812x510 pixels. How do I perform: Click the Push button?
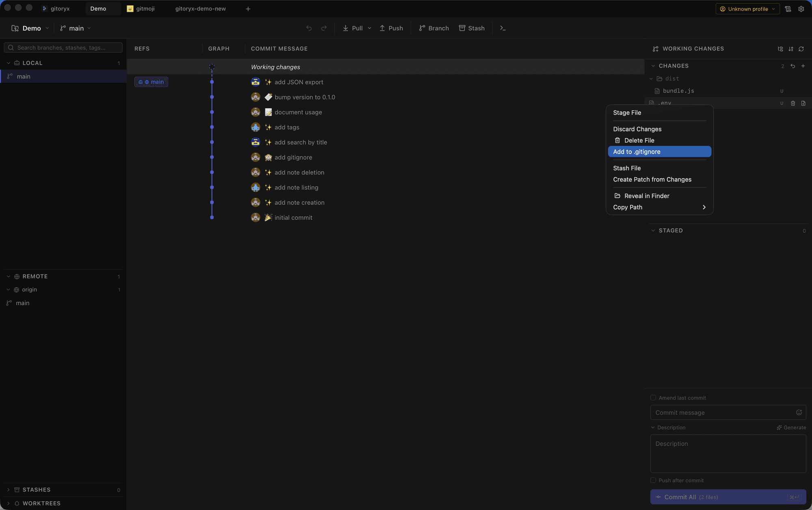(391, 28)
